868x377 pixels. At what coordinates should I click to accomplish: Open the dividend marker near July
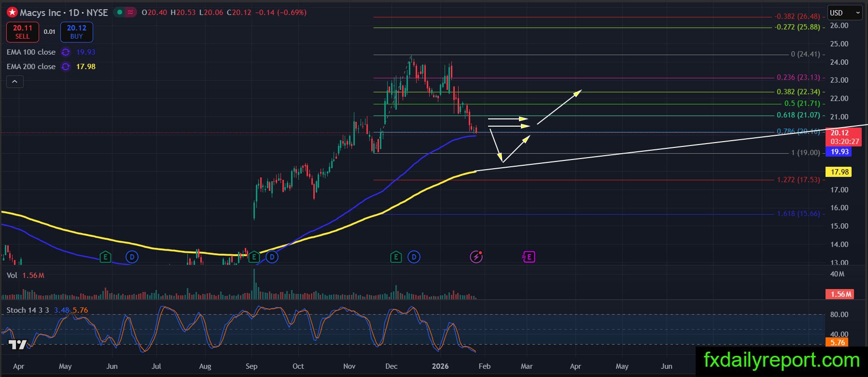[132, 257]
